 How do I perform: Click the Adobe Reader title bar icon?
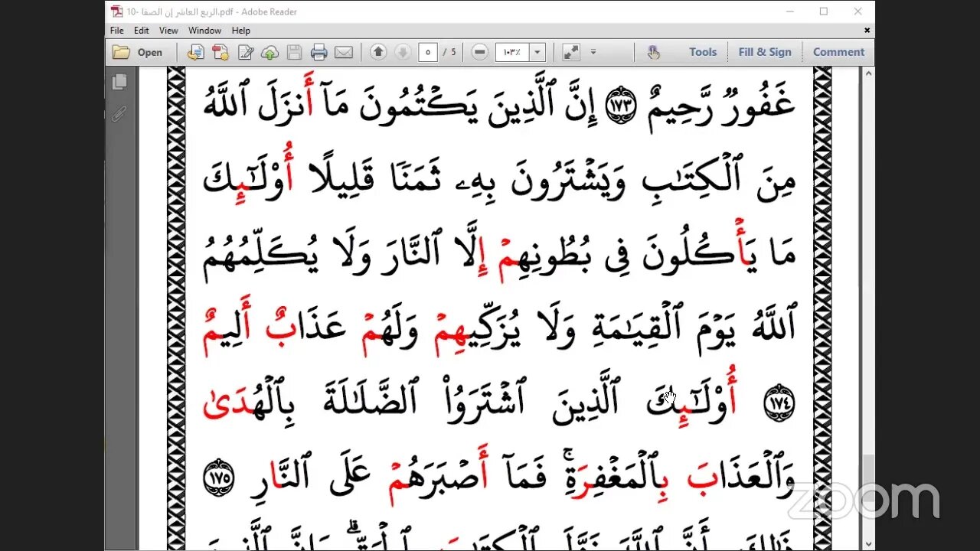(117, 11)
